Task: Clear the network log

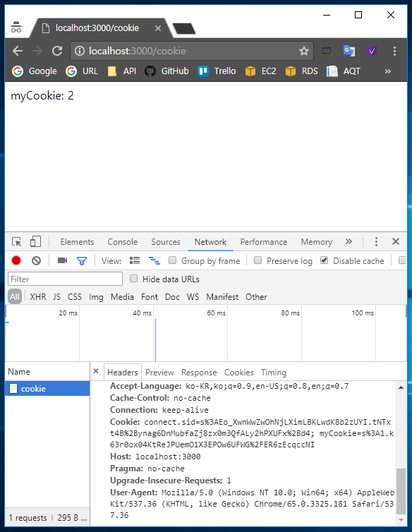Action: (36, 260)
